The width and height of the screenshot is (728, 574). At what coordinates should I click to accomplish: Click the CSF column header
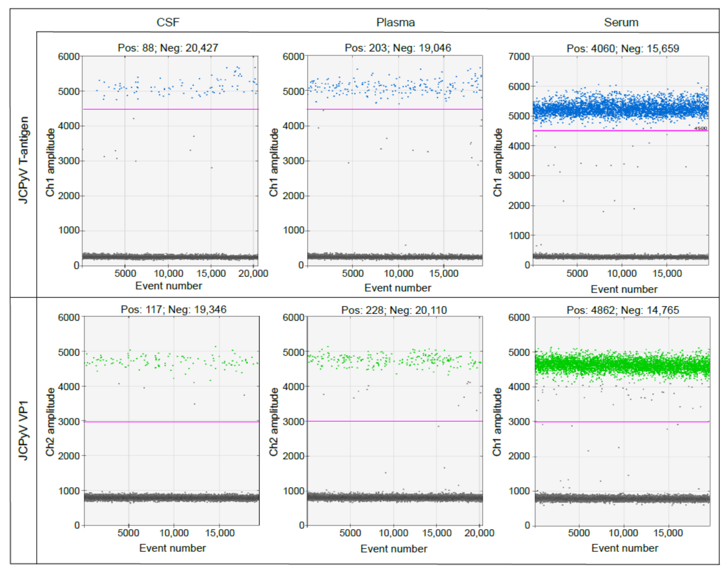pos(168,22)
